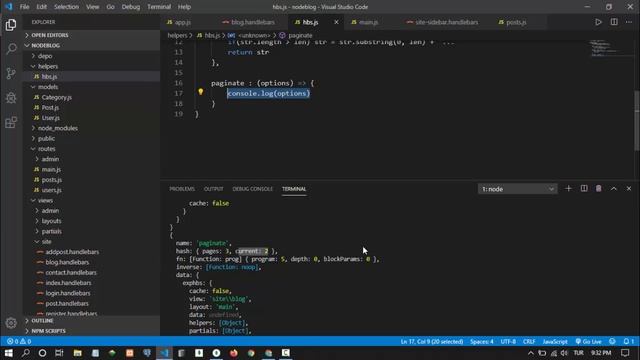640x360 pixels.
Task: Open editor More Actions ellipsis
Action: coord(629,22)
